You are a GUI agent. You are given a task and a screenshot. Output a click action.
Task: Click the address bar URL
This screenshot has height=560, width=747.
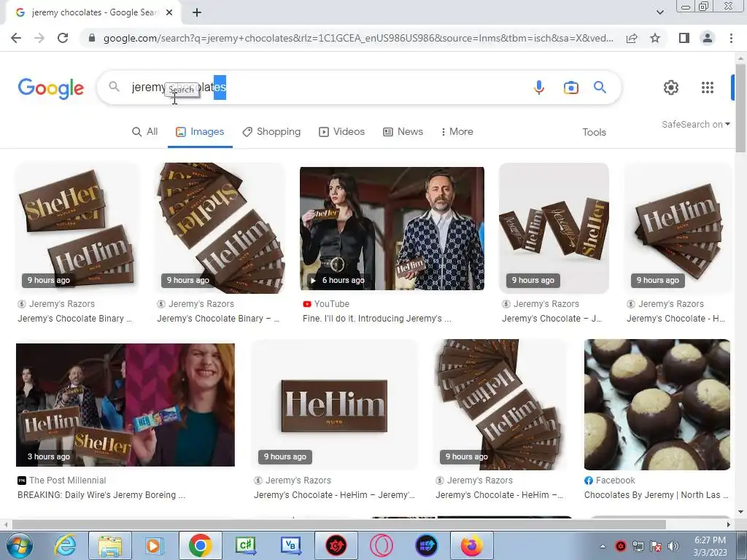coord(358,38)
